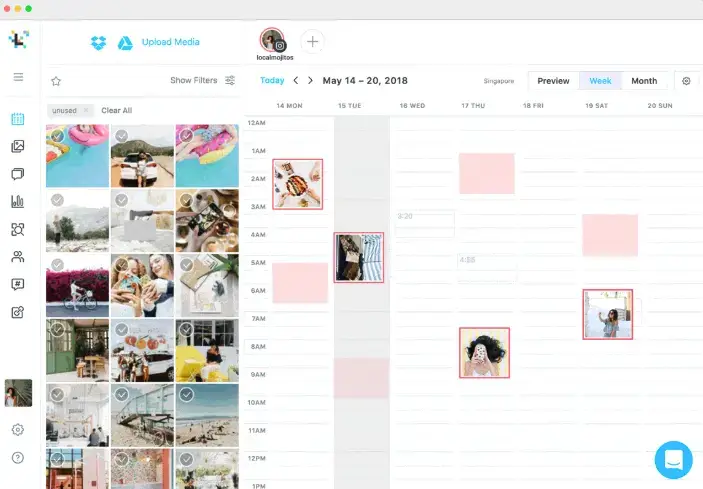This screenshot has width=703, height=489.
Task: Select the yellow couch room photo
Action: pos(207,351)
